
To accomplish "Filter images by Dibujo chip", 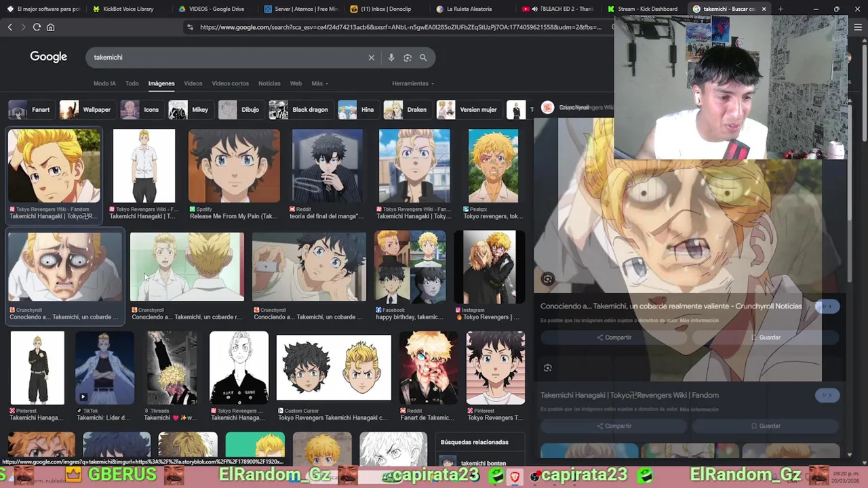I will [x=240, y=110].
